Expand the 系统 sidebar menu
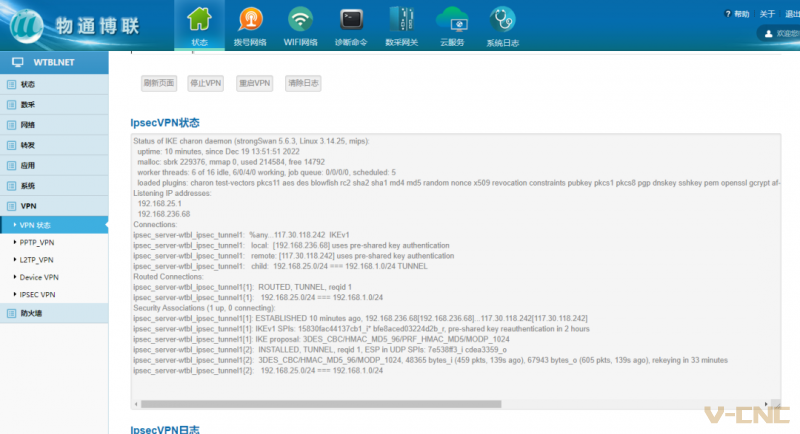The width and height of the screenshot is (800, 434). pyautogui.click(x=54, y=186)
